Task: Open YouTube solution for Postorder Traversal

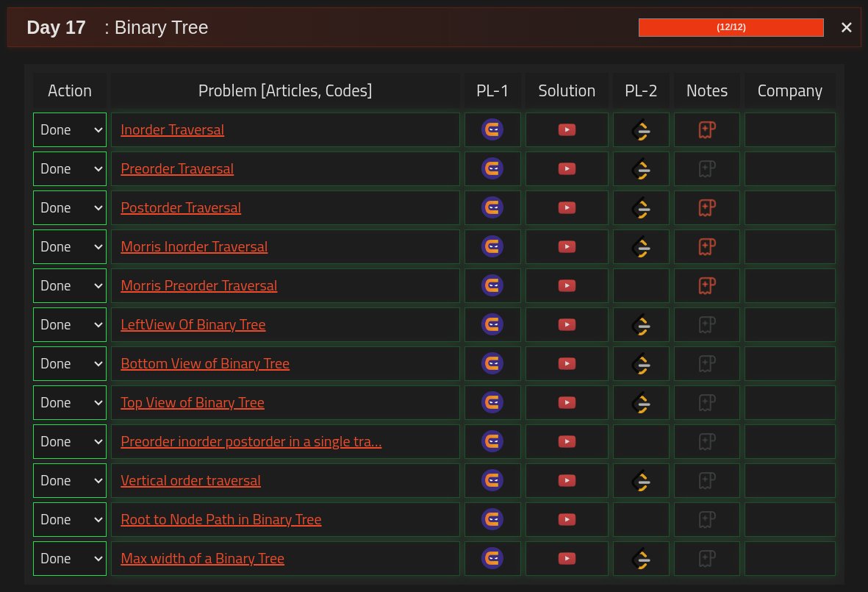Action: 567,207
